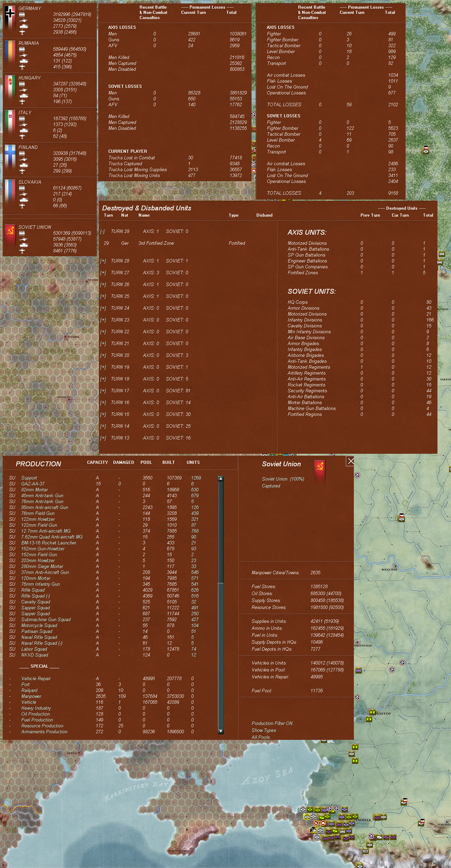
Task: Click Rumania's manpower soldiers icon
Action: [x=22, y=49]
